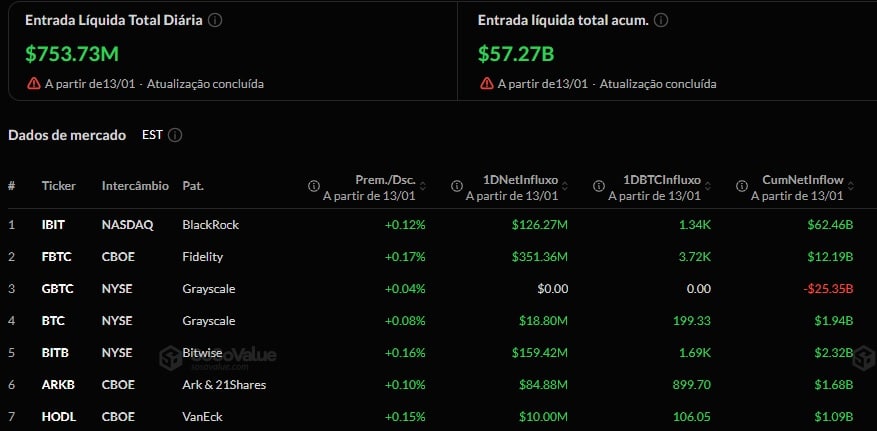Click the info icon next to EST
The height and width of the screenshot is (431, 877).
(176, 135)
